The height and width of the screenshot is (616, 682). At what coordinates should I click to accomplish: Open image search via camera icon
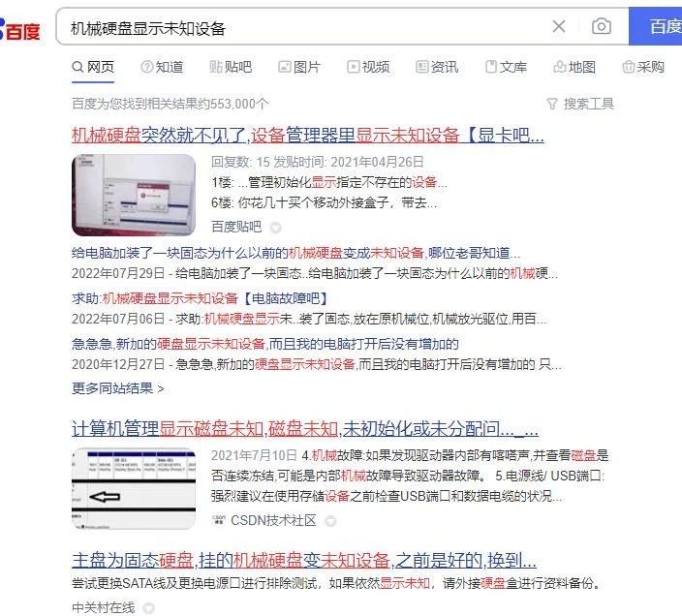601,26
